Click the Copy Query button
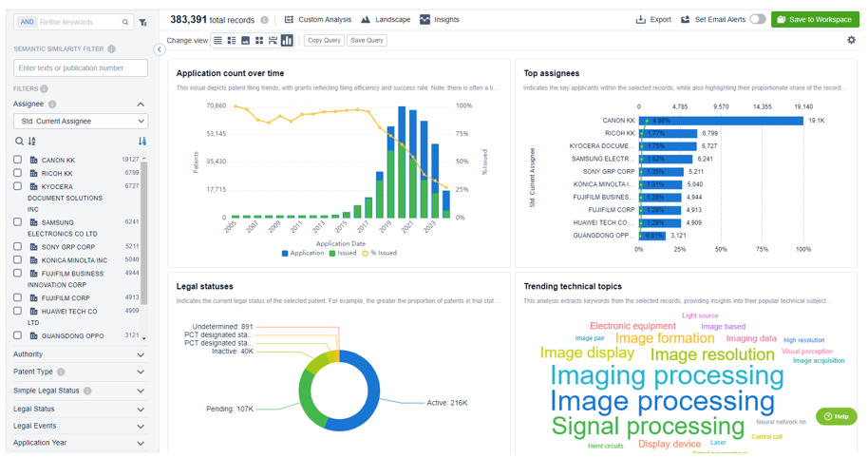Screen dimensions: 868x458 324,41
